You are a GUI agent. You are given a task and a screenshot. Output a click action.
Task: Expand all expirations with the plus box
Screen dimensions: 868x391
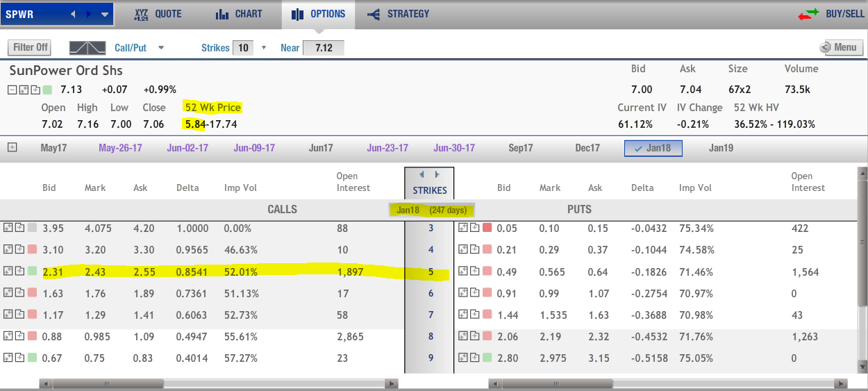pos(12,147)
